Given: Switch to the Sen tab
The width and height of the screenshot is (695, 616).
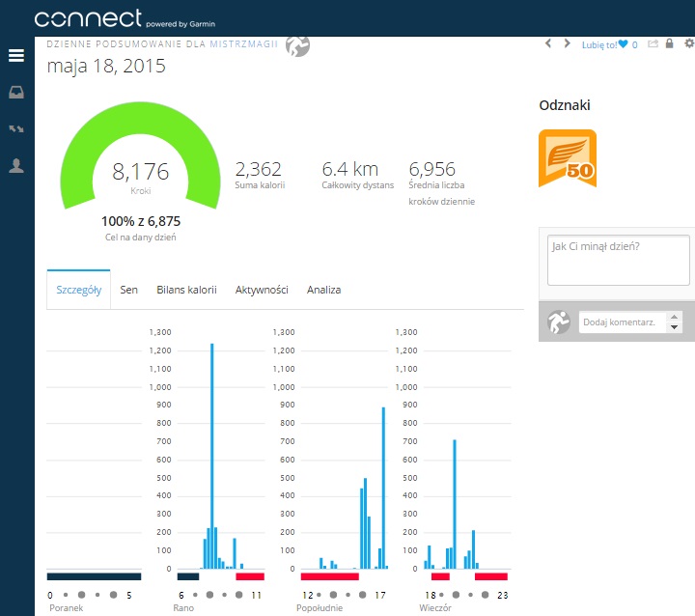Looking at the screenshot, I should [128, 290].
